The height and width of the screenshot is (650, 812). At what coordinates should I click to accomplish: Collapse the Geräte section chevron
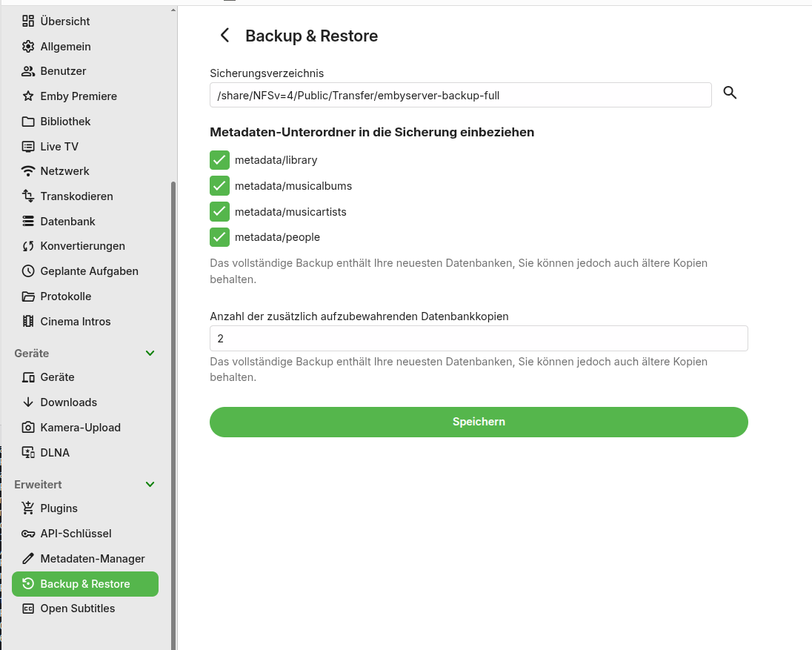[x=150, y=354]
